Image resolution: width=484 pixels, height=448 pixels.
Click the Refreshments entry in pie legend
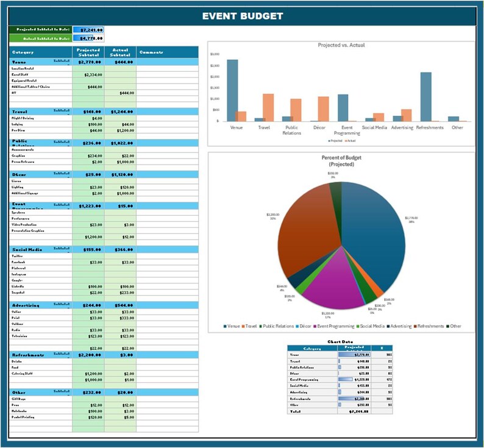point(429,326)
